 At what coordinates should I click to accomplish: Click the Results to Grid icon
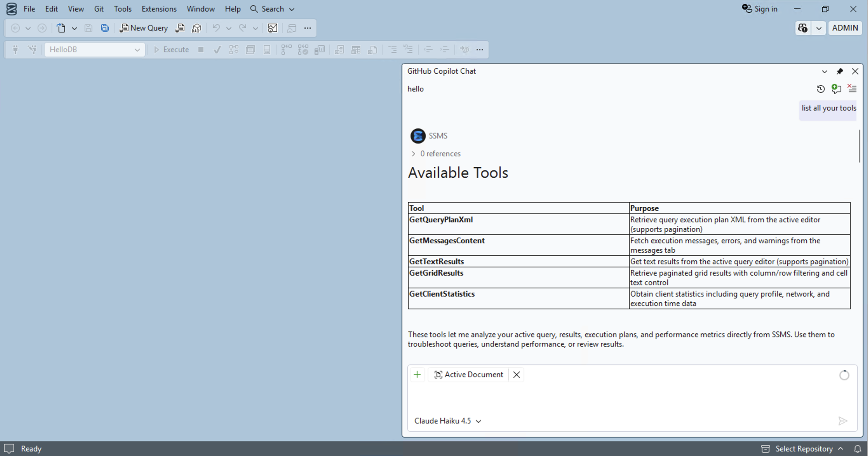[x=356, y=50]
